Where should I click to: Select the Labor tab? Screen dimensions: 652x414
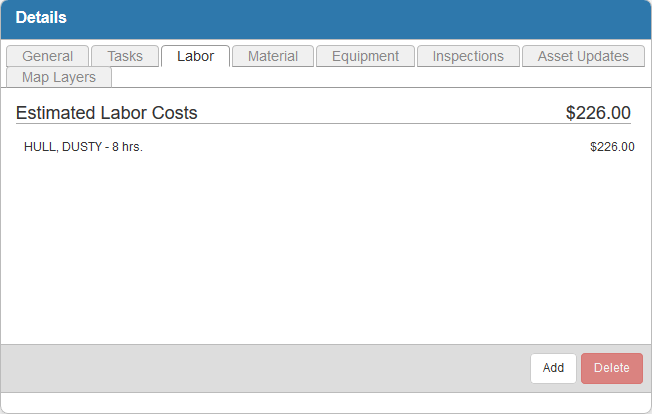point(195,56)
